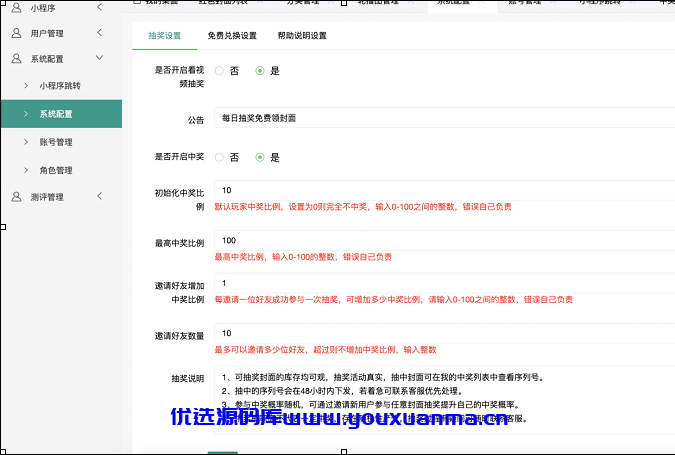Click the 是否开启看视频抽奖 label
Image resolution: width=675 pixels, height=455 pixels.
pyautogui.click(x=179, y=77)
